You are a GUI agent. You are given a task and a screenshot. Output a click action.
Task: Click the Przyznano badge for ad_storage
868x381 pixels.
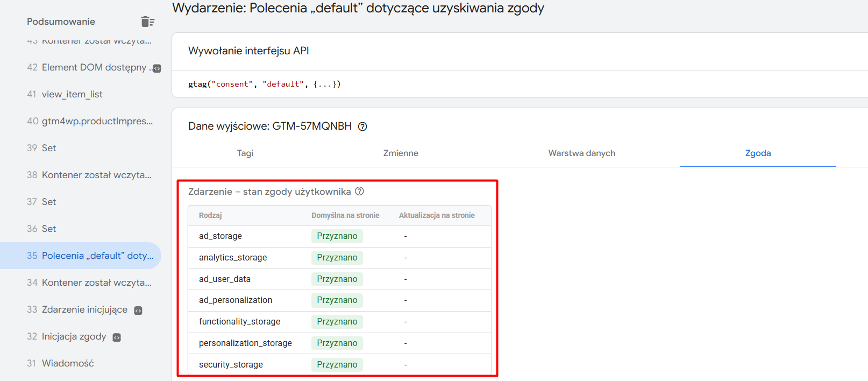(337, 236)
